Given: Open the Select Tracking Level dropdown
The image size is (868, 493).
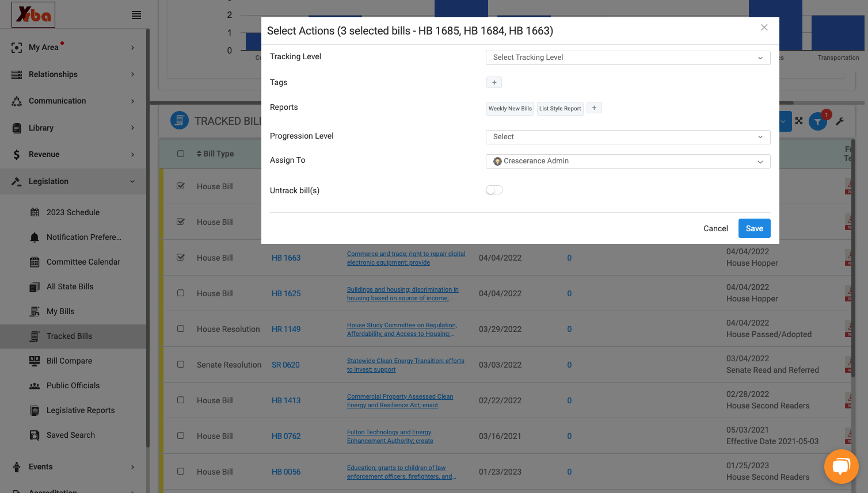Looking at the screenshot, I should coord(628,58).
